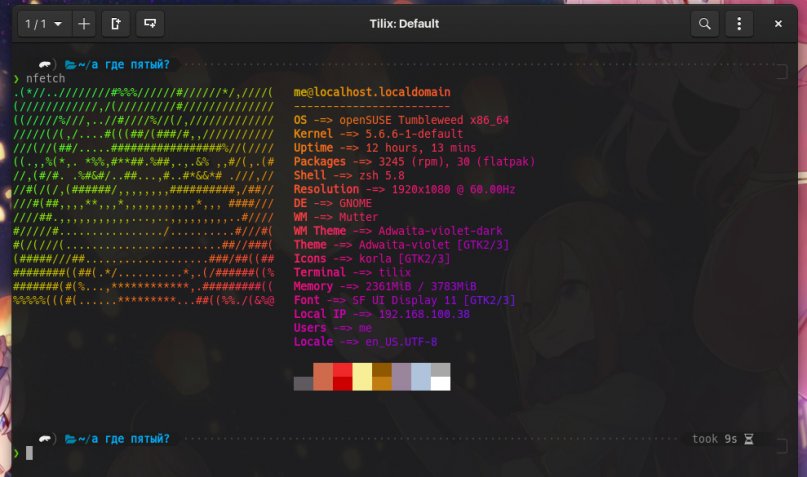Click the white color block
This screenshot has height=477, width=807.
pyautogui.click(x=440, y=383)
